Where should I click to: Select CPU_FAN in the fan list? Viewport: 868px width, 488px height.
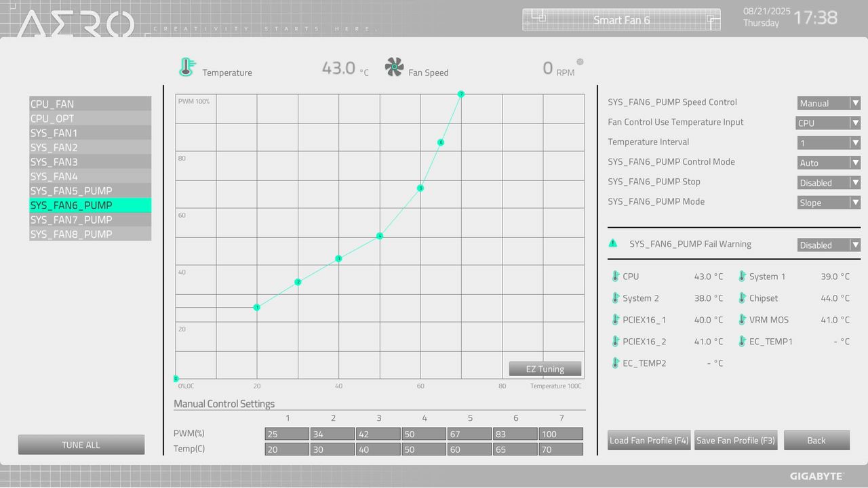click(90, 104)
